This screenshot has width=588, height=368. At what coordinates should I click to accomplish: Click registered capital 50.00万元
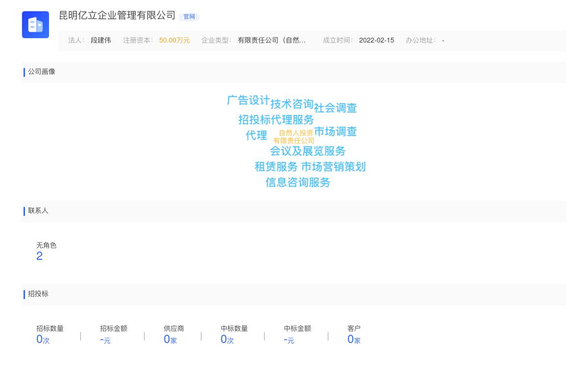click(x=174, y=41)
